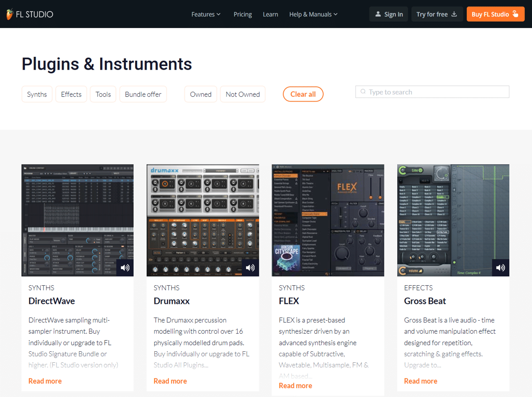Play DirectWave audio preview speaker icon
532x397 pixels.
pos(125,267)
